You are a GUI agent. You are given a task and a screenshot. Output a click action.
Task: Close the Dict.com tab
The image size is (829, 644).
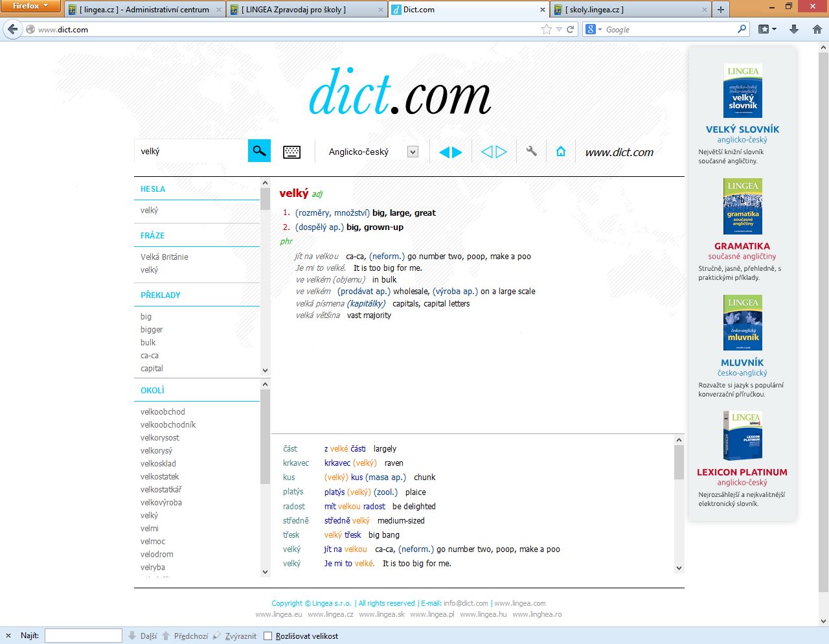[x=543, y=10]
